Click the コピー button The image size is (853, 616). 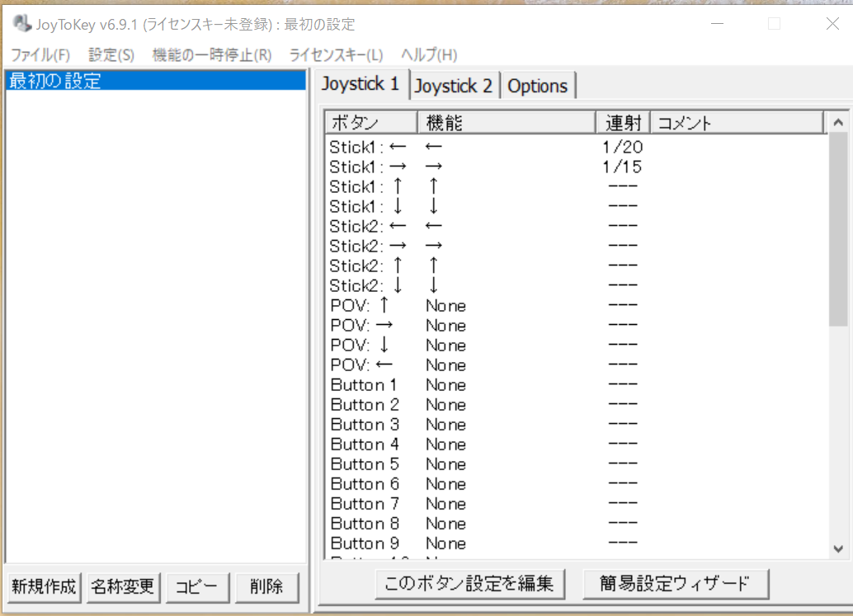click(x=197, y=586)
